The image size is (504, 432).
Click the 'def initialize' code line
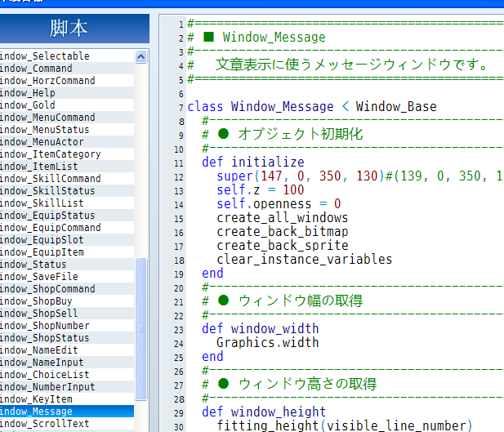click(253, 162)
